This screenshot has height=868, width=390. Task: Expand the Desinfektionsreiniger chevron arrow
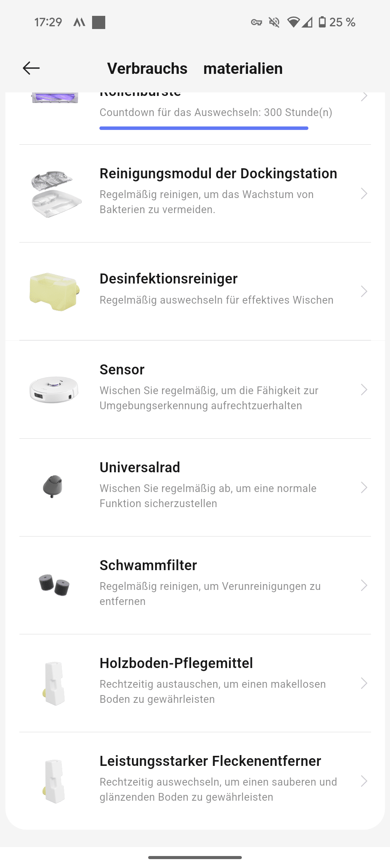[364, 291]
